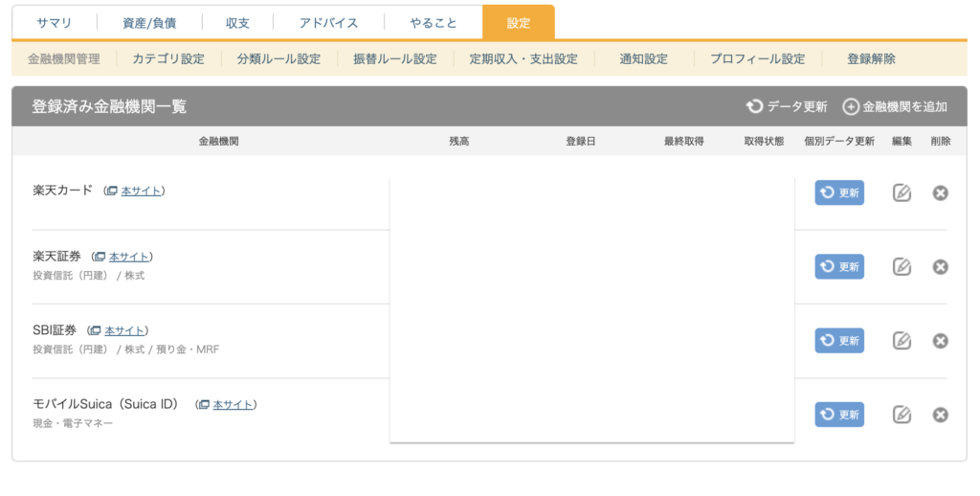Visit 本サイト link next to モバイルSuica
Screen dimensions: 980x496
click(233, 404)
